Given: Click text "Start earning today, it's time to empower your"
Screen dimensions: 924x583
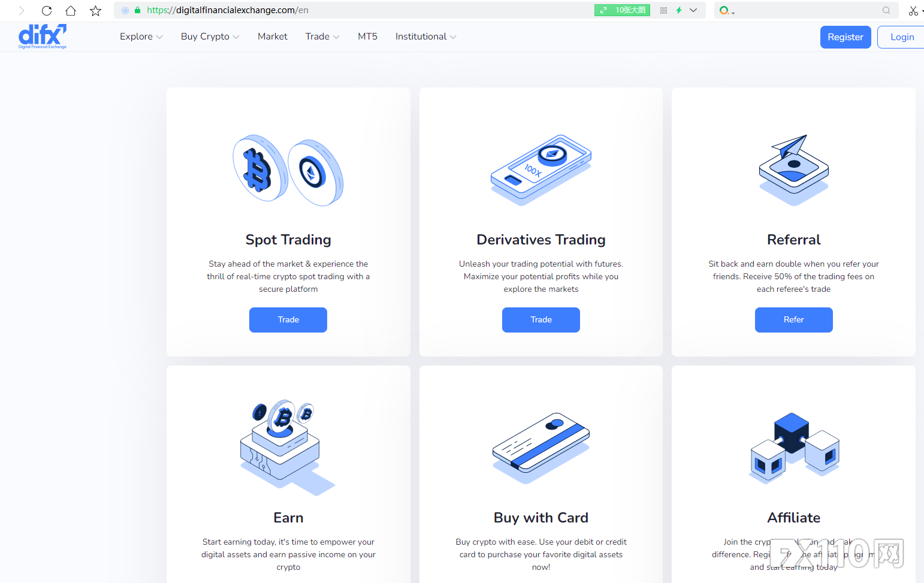Looking at the screenshot, I should pos(288,542).
